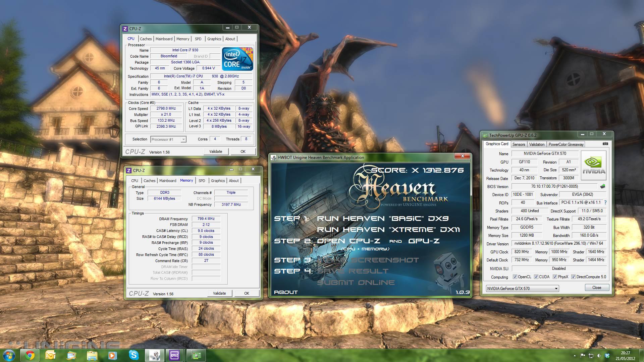
Task: Switch to the CPU-Z taskbar button
Action: tap(175, 355)
